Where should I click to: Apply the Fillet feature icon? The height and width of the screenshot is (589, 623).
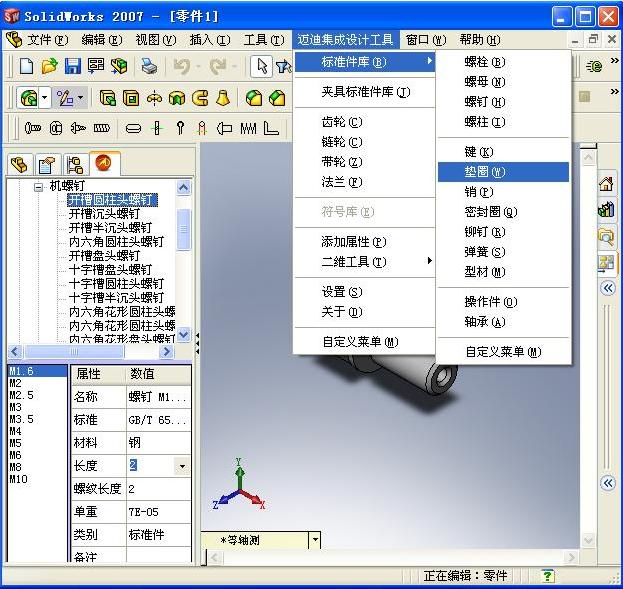(x=253, y=98)
